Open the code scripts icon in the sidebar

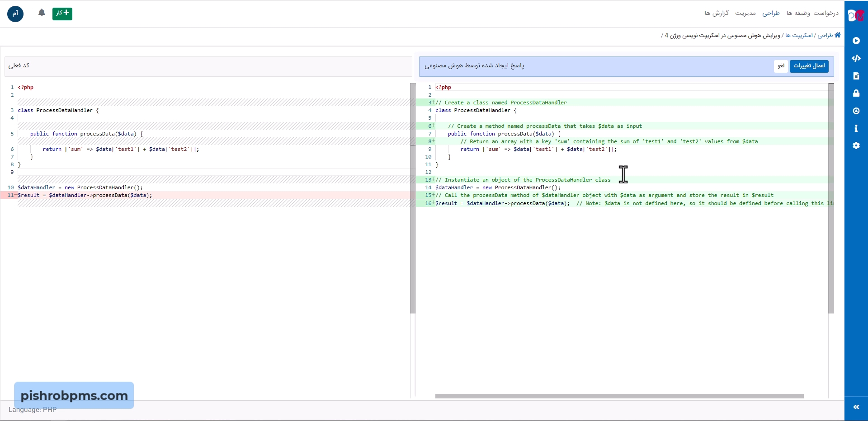click(x=856, y=58)
